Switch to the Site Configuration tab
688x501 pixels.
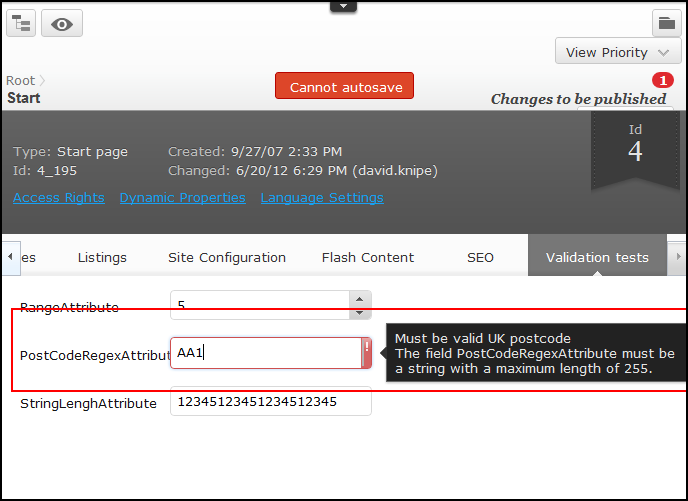pyautogui.click(x=227, y=258)
